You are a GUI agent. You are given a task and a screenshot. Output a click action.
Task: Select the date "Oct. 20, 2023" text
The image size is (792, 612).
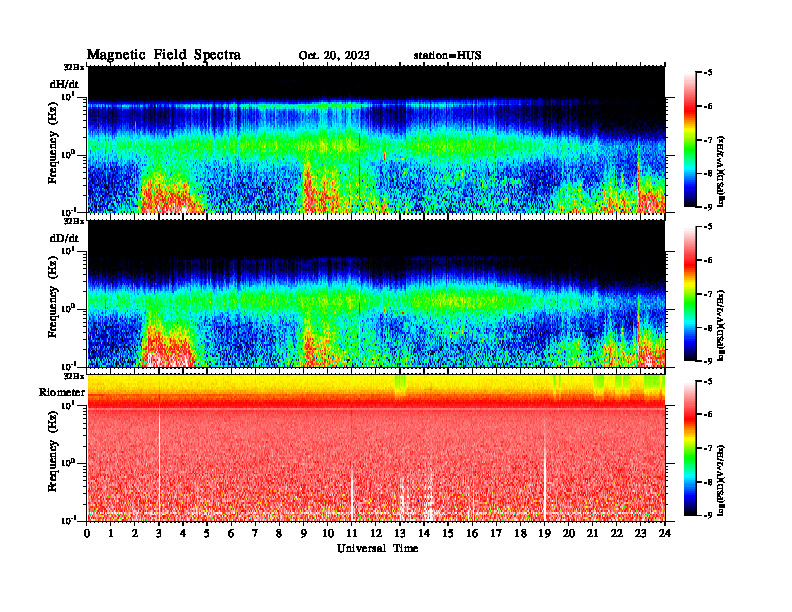coord(334,56)
